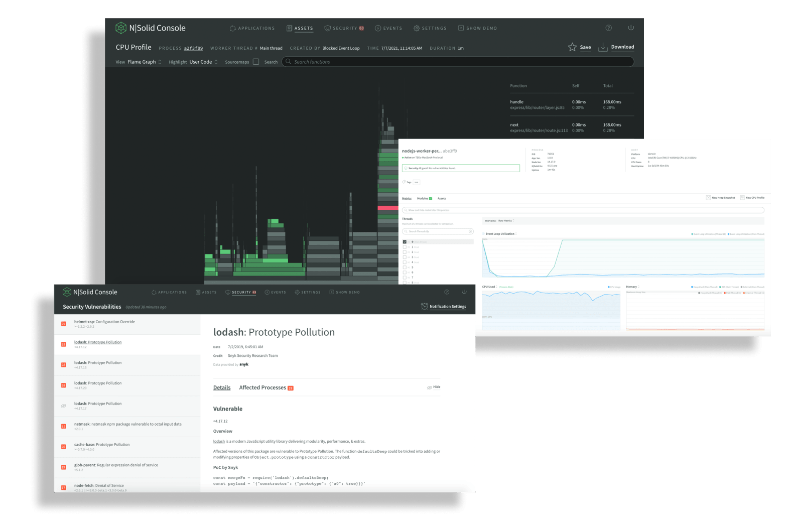Click Hide next to Affected Processes
Image resolution: width=792 pixels, height=532 pixels.
click(434, 387)
